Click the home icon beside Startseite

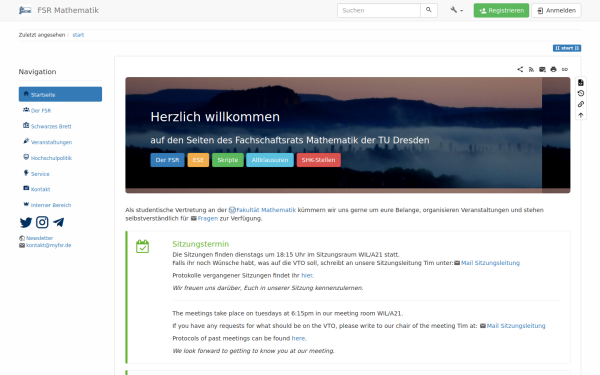[26, 94]
